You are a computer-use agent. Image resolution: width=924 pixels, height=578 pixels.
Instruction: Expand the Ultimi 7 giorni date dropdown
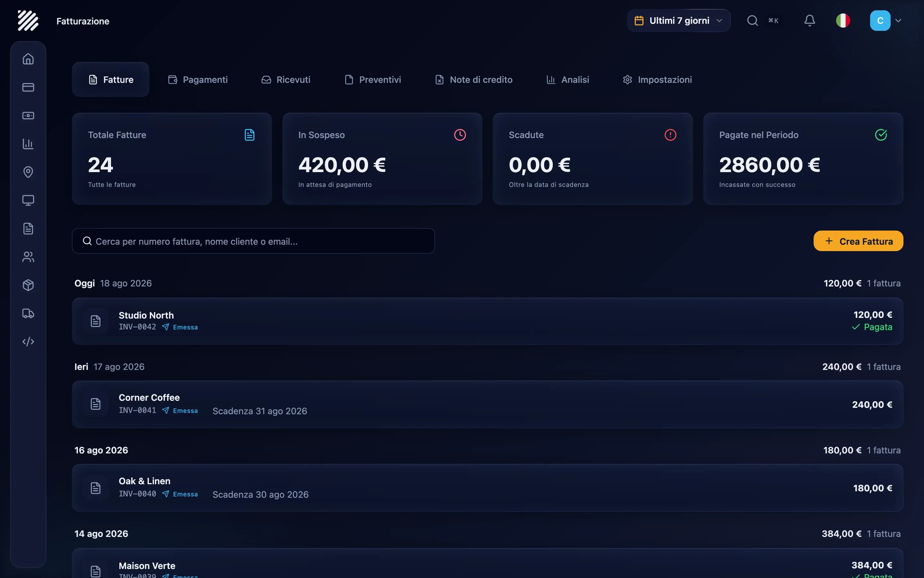click(x=679, y=21)
